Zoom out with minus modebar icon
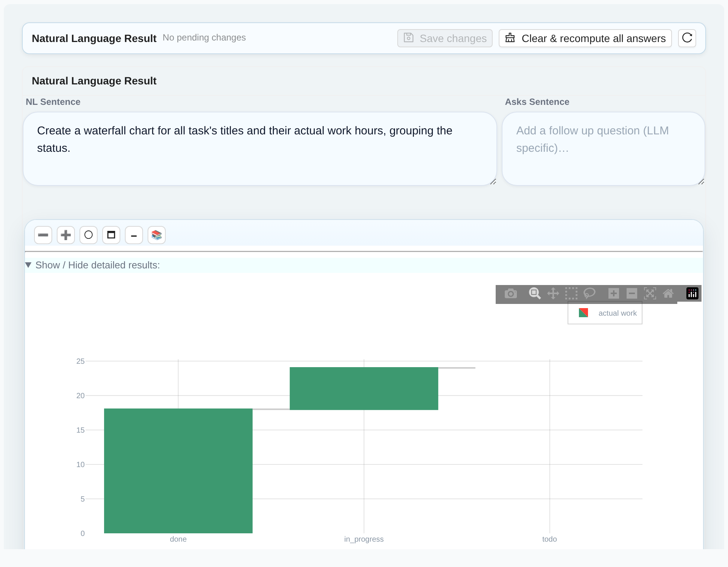Viewport: 728px width, 567px height. pyautogui.click(x=632, y=294)
